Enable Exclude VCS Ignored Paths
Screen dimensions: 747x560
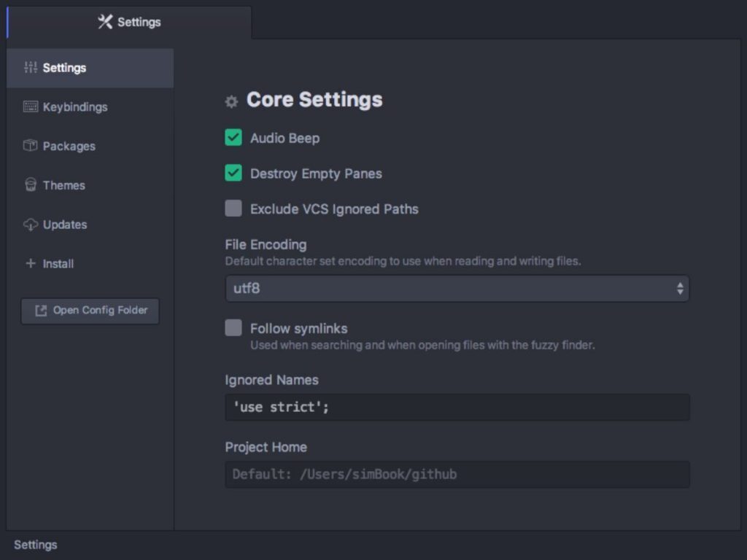coord(233,209)
